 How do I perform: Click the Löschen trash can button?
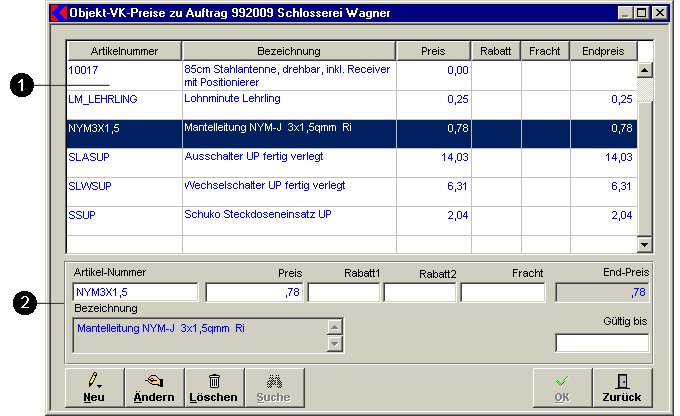click(x=213, y=387)
